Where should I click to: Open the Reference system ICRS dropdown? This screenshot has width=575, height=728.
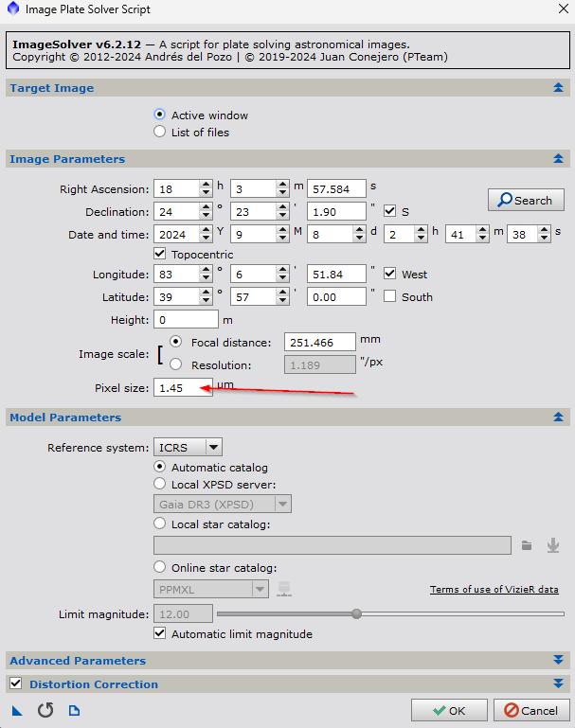[188, 447]
